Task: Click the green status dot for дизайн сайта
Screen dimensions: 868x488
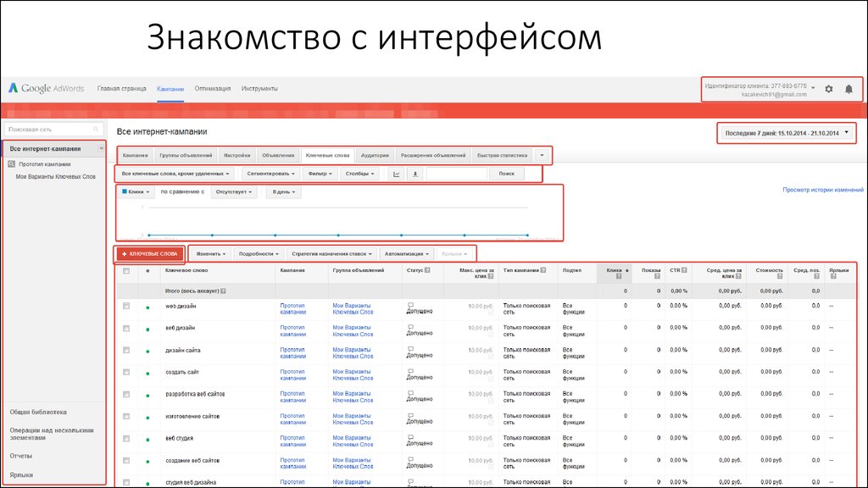Action: pyautogui.click(x=147, y=352)
